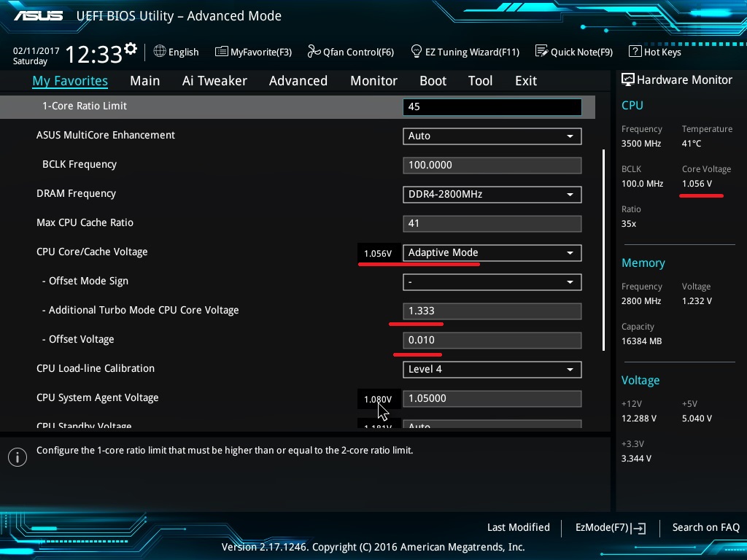Click Additional Turbo Mode CPU Core Voltage field
Screen dimensions: 747x560
coord(492,311)
